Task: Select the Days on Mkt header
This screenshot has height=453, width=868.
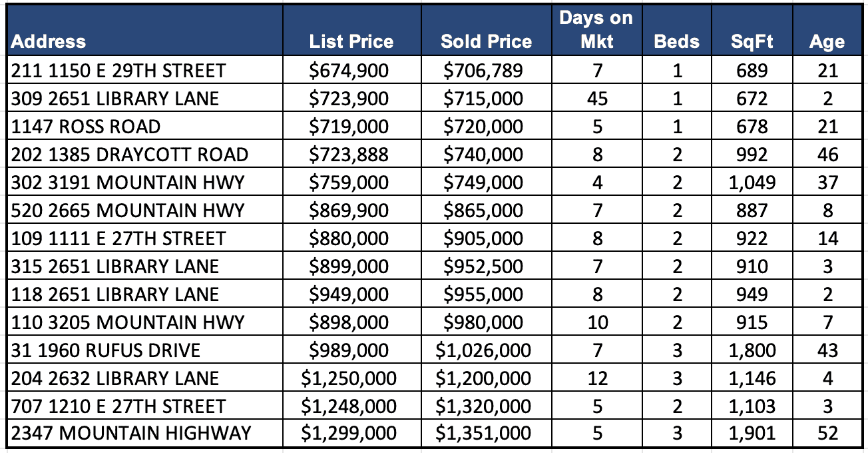Action: [x=596, y=30]
